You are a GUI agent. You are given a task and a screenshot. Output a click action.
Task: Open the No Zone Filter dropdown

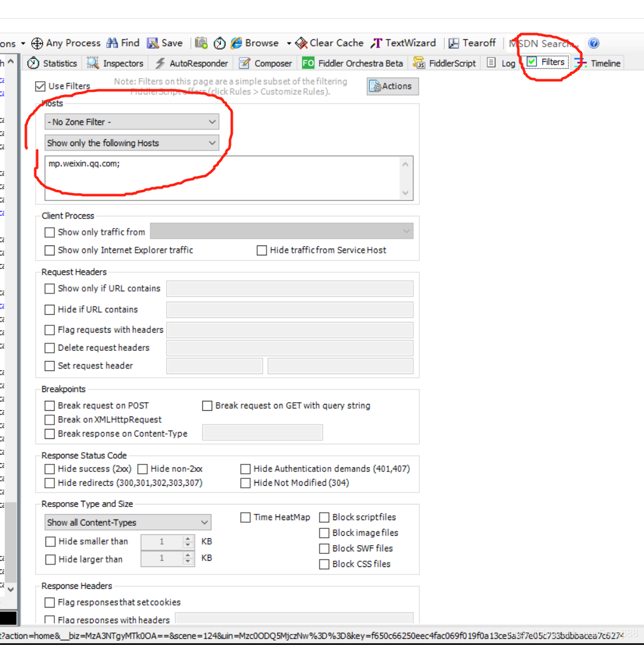point(132,122)
